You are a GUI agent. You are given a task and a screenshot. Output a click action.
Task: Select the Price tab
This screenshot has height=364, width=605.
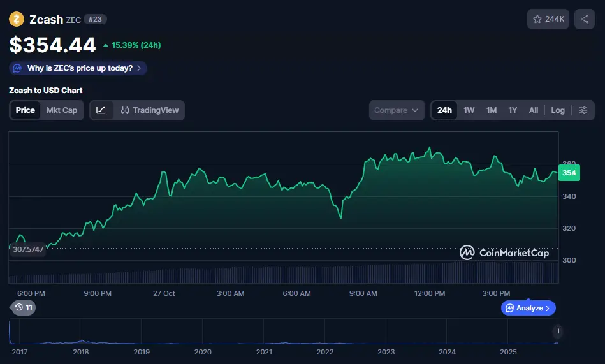click(25, 110)
